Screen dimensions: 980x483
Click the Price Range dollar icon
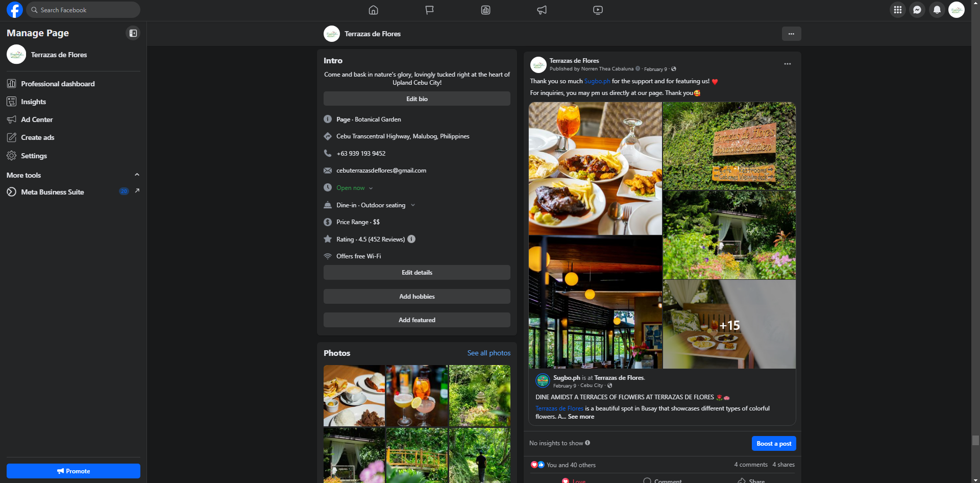coord(328,222)
